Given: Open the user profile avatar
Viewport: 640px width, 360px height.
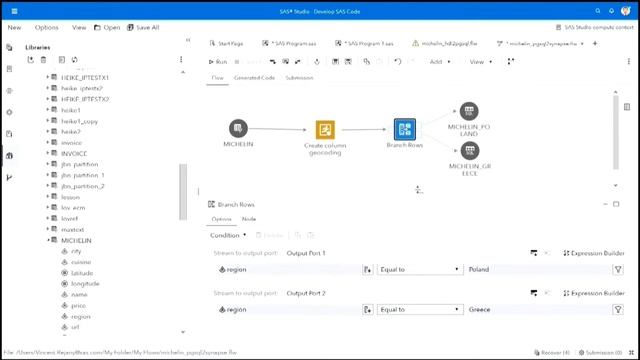Looking at the screenshot, I should click(626, 11).
